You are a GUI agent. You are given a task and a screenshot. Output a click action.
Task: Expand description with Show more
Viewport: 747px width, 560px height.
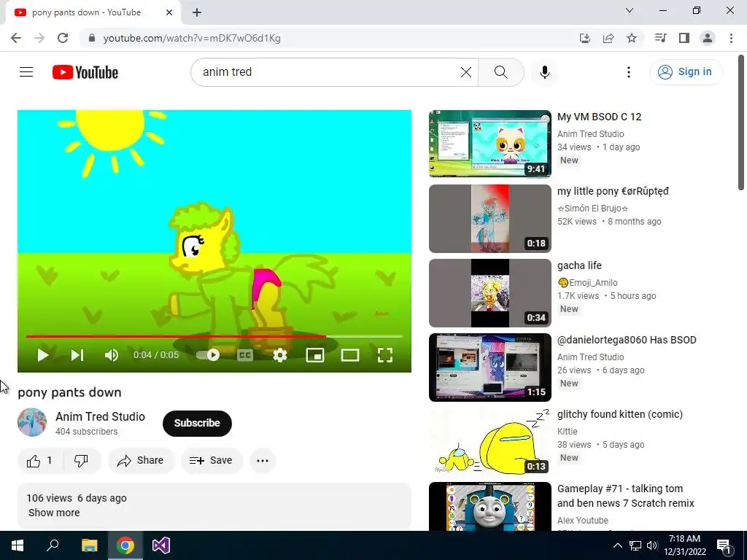click(54, 513)
